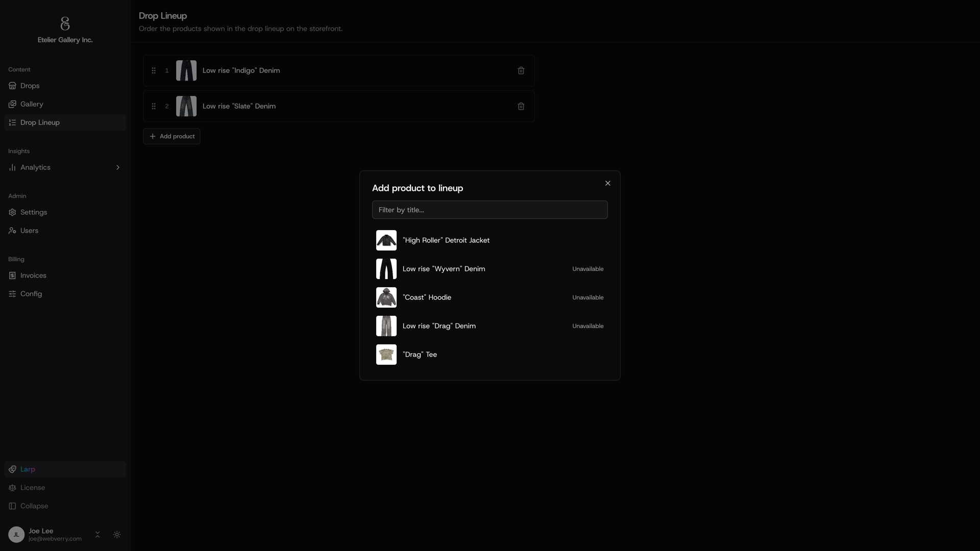Click the Larp tag icon

coord(12,469)
